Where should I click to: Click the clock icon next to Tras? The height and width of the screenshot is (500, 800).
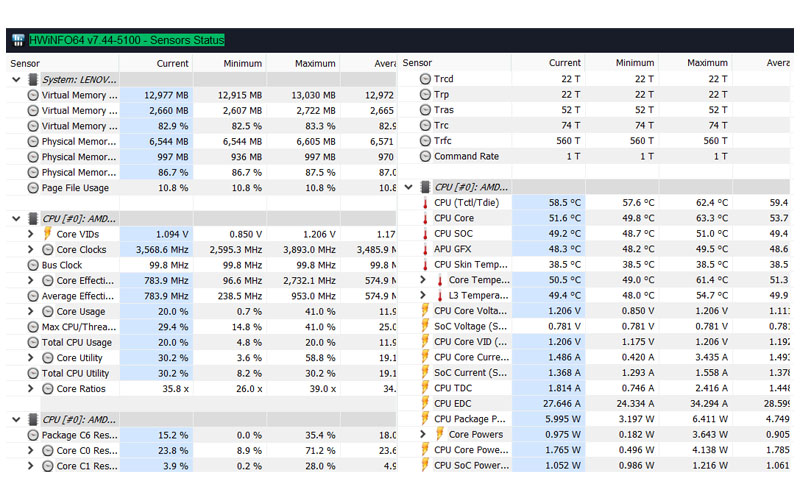click(x=425, y=110)
